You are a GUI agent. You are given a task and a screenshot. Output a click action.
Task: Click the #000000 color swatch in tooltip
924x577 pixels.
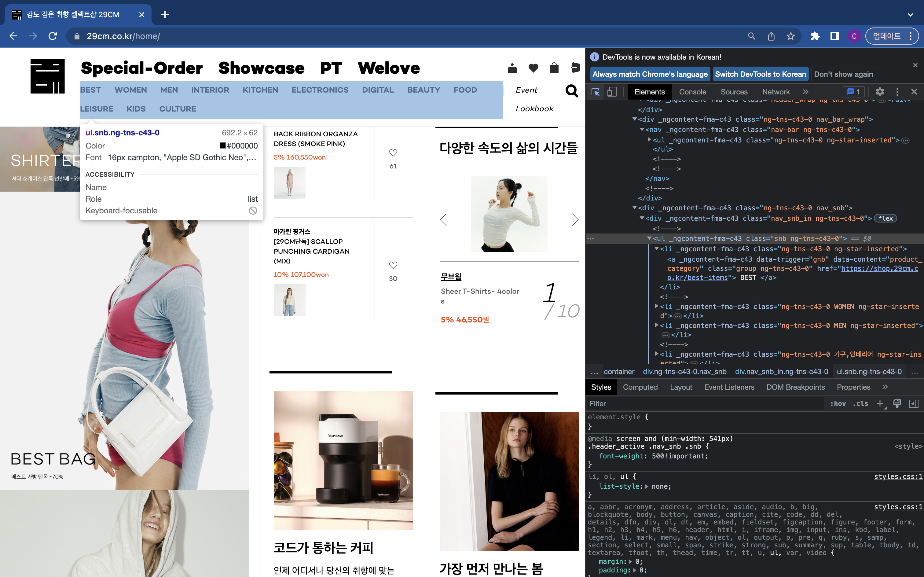pos(222,146)
